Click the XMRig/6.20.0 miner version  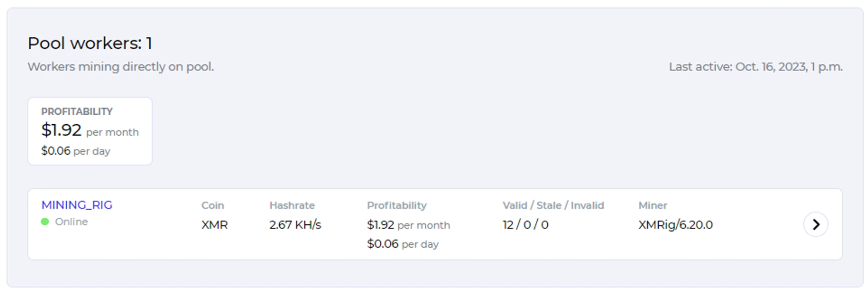point(675,225)
